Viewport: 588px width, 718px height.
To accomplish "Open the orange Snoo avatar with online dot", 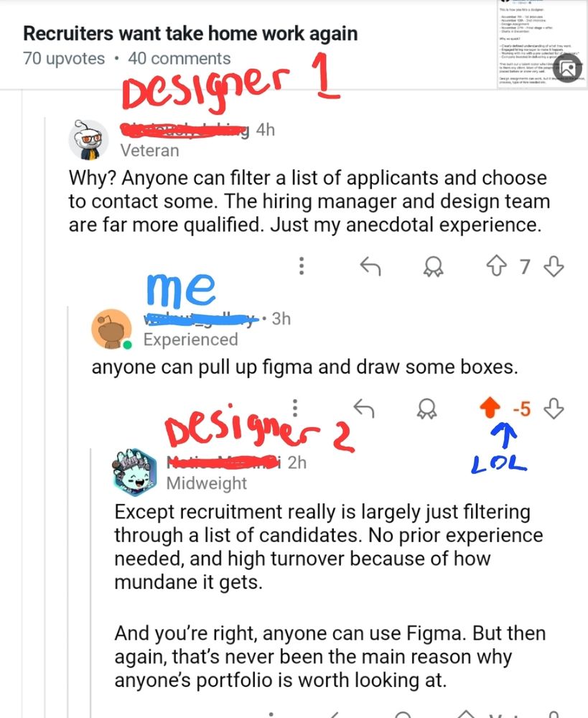I will pos(111,330).
